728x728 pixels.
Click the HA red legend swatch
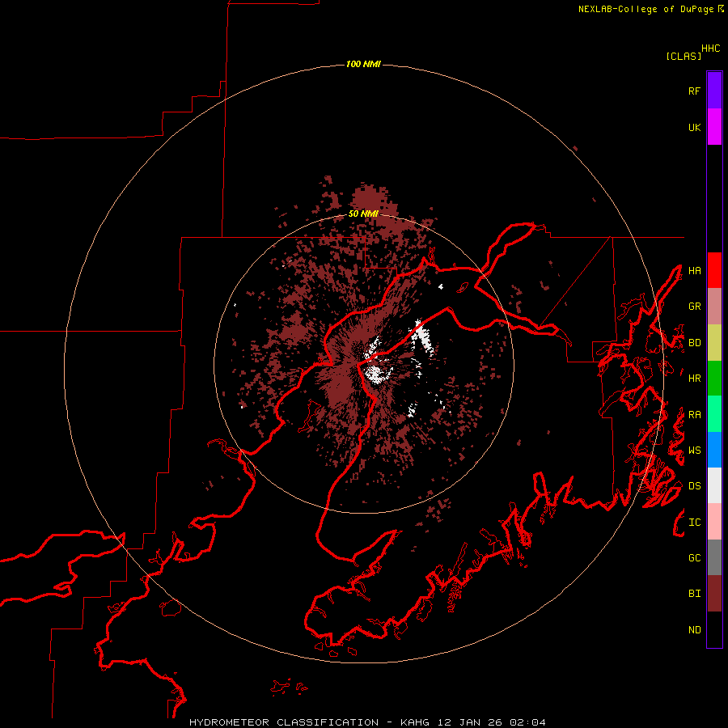click(714, 270)
